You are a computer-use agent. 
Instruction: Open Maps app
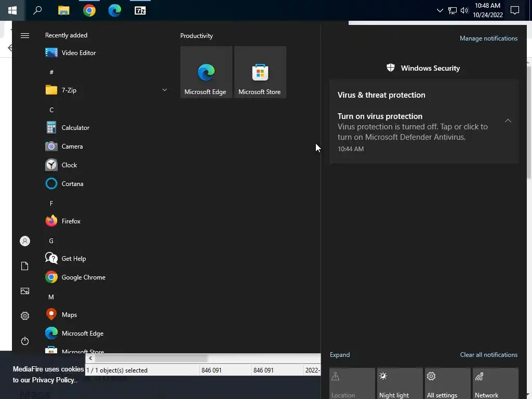(107, 314)
